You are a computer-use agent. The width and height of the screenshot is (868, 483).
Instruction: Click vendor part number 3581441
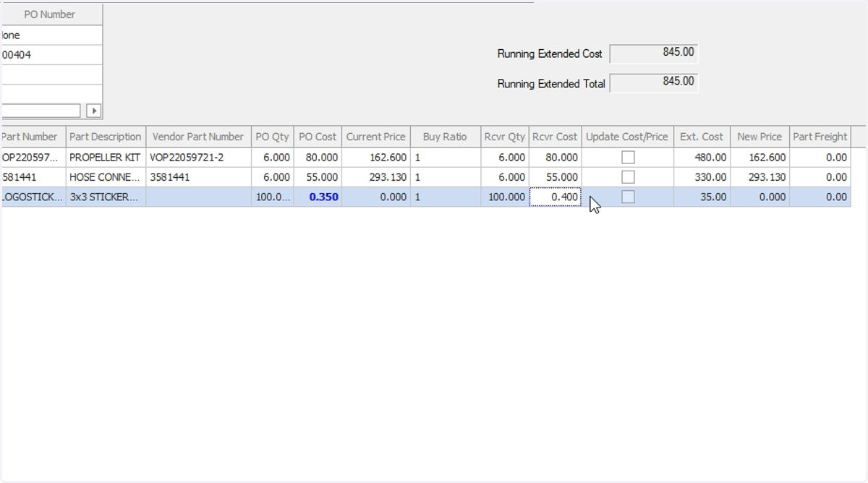click(198, 177)
